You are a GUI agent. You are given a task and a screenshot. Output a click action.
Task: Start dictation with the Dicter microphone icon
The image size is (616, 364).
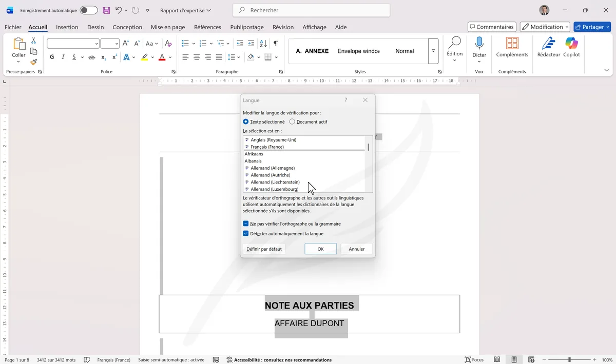point(479,46)
